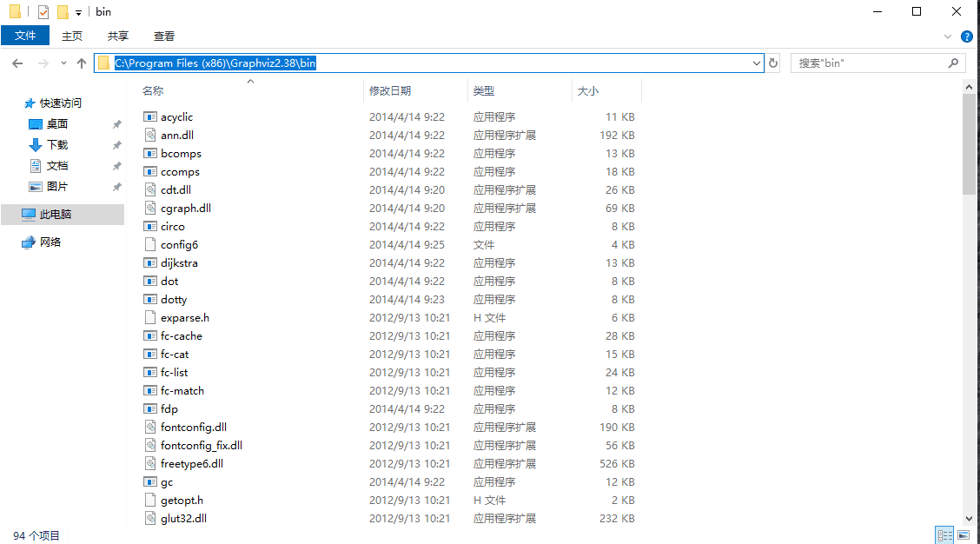Sort files by 大小 column
Screen dimensions: 980x544
click(588, 91)
